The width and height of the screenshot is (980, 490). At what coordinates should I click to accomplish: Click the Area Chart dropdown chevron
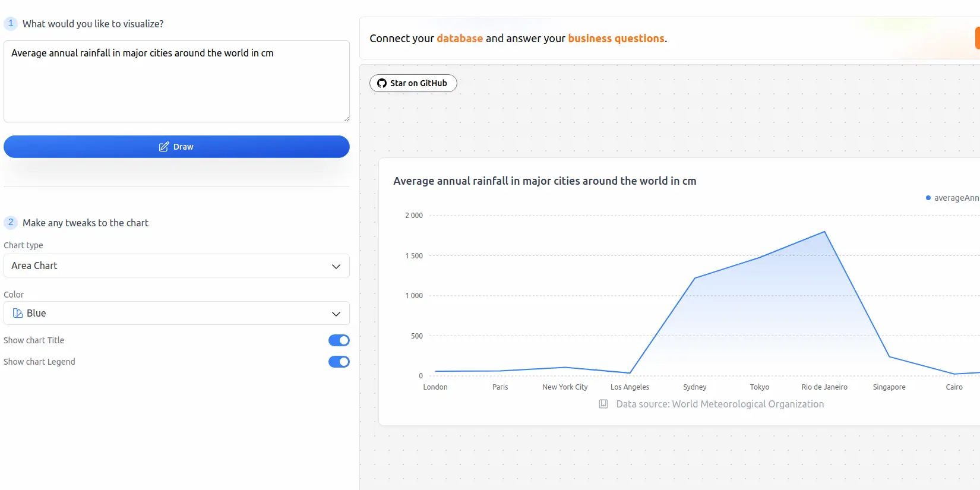click(336, 266)
